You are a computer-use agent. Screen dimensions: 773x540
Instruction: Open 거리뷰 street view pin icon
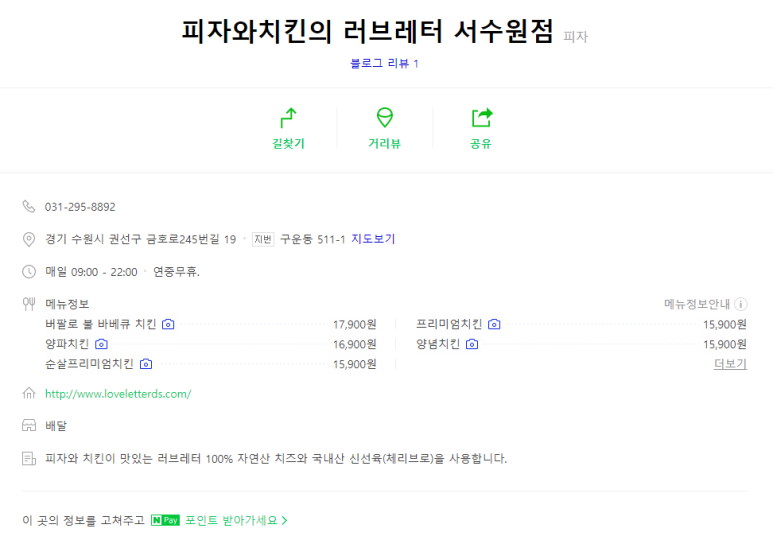click(385, 118)
